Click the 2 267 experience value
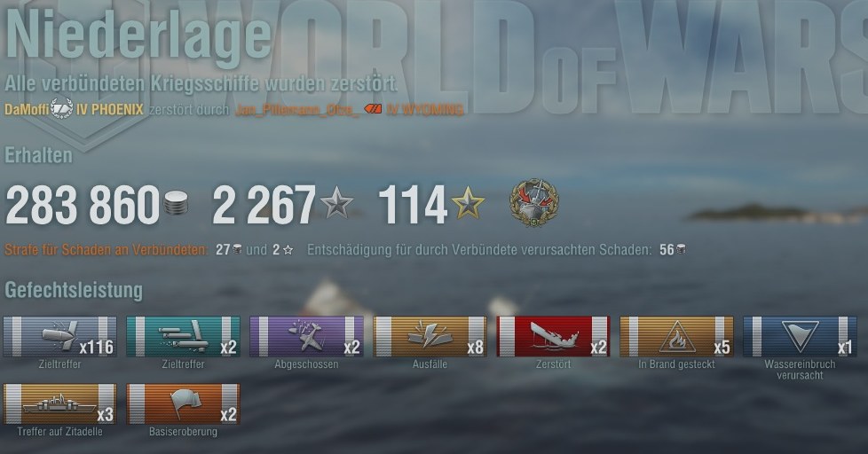The image size is (868, 454). pos(264,205)
